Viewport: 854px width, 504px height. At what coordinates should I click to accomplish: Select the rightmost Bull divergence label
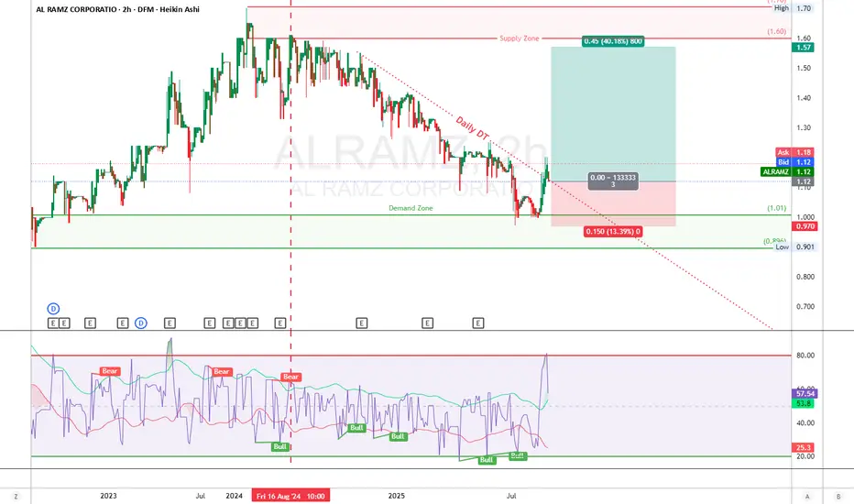pyautogui.click(x=518, y=455)
